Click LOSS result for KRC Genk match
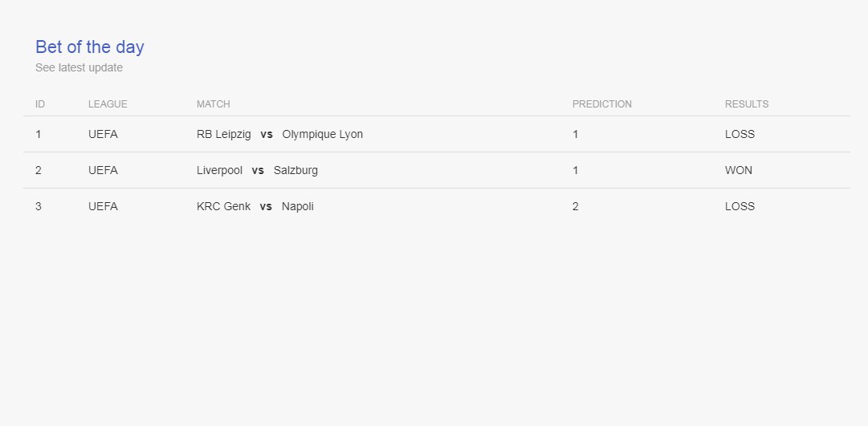The height and width of the screenshot is (426, 868). 740,206
